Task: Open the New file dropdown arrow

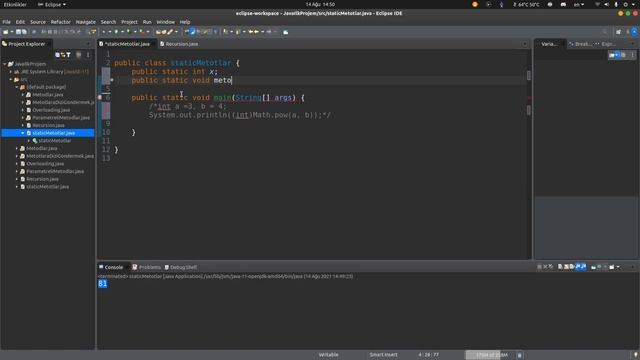Action: pos(11,32)
